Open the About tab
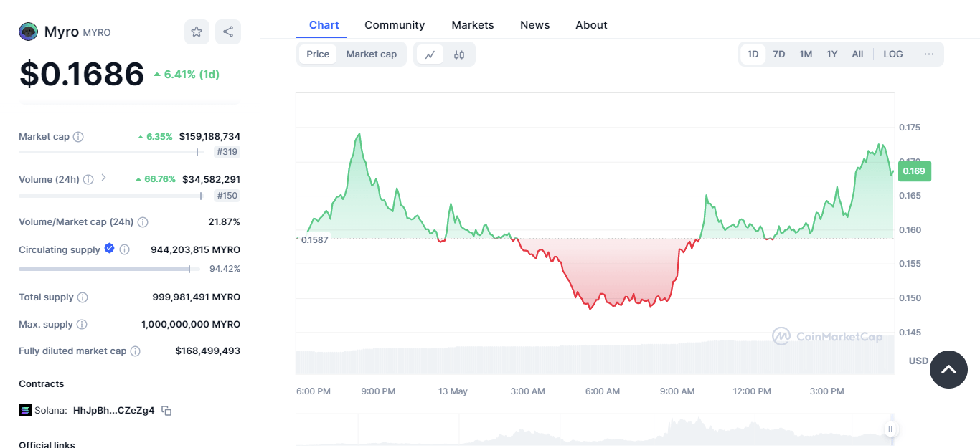This screenshot has width=980, height=448. click(591, 25)
